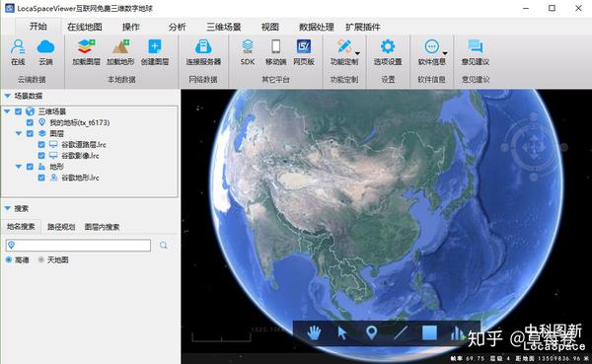Collapse the 地形 tree node
The width and height of the screenshot is (592, 364).
click(x=19, y=167)
